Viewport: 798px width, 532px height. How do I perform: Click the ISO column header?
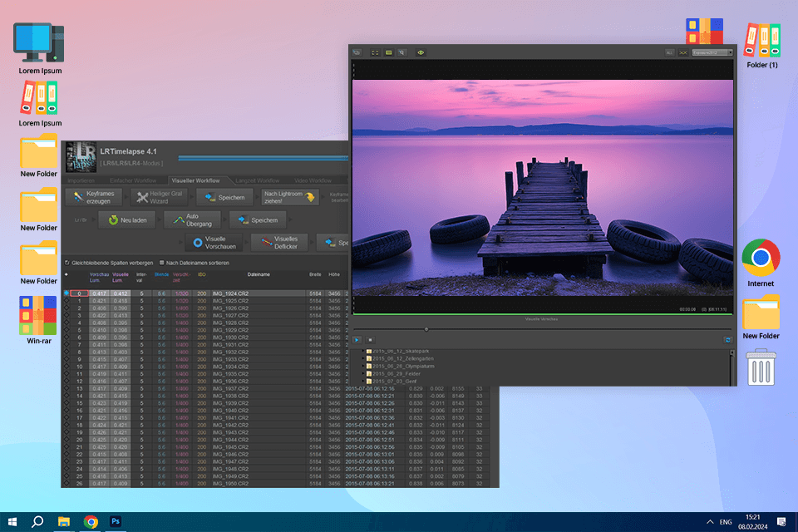tap(201, 274)
